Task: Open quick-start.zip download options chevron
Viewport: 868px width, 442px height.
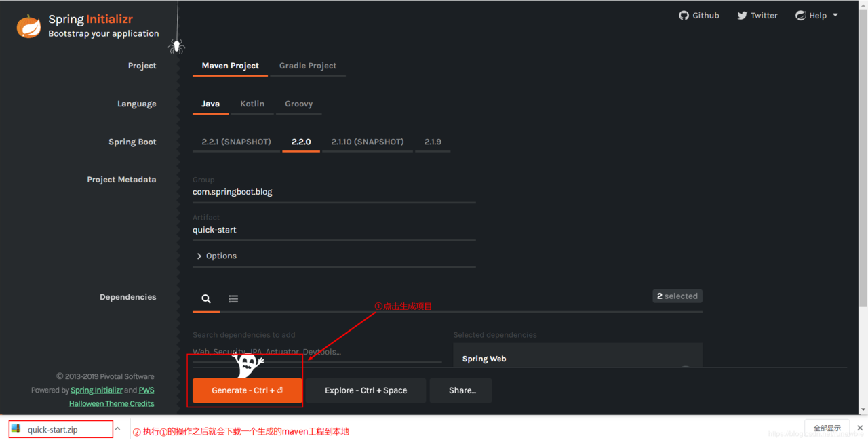Action: [x=117, y=429]
